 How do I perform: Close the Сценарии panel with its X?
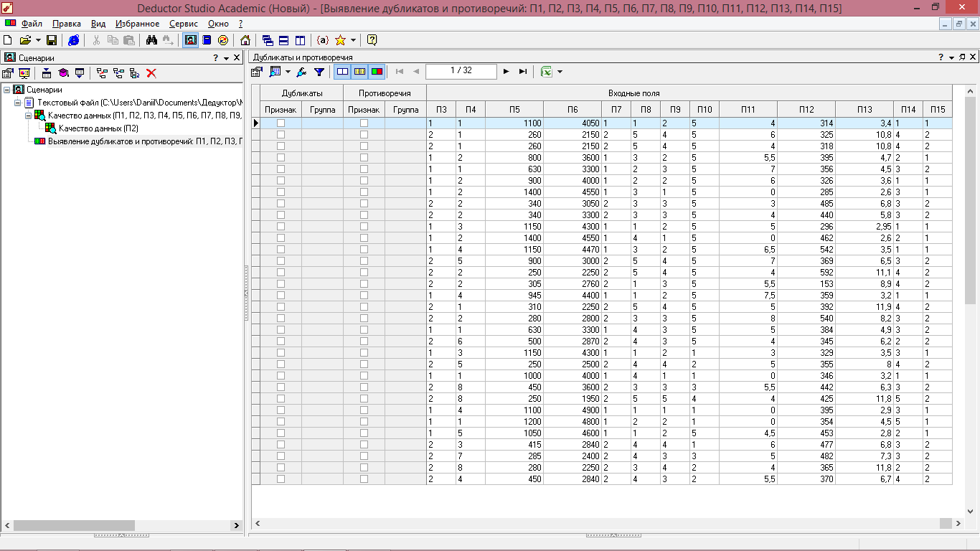click(x=237, y=57)
